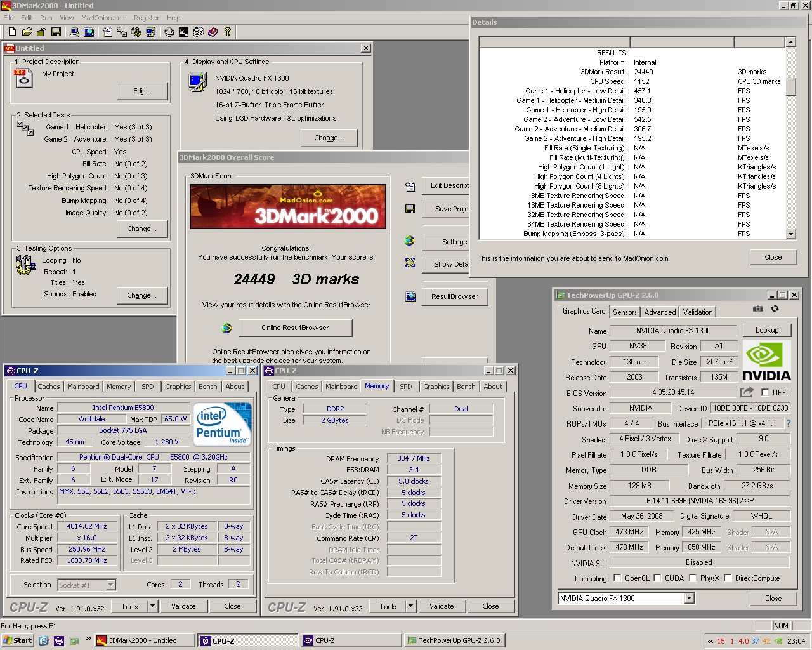
Task: Click the Details list scrollbar thumb
Action: (x=790, y=87)
